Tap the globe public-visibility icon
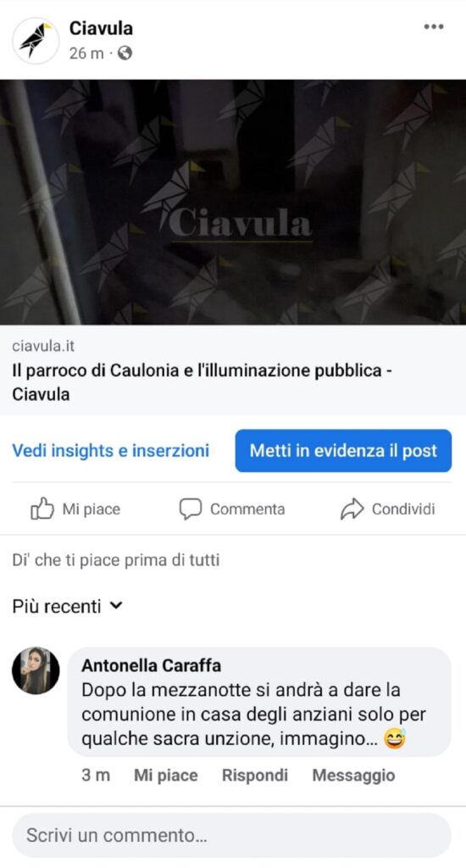466x868 pixels. coord(125,53)
